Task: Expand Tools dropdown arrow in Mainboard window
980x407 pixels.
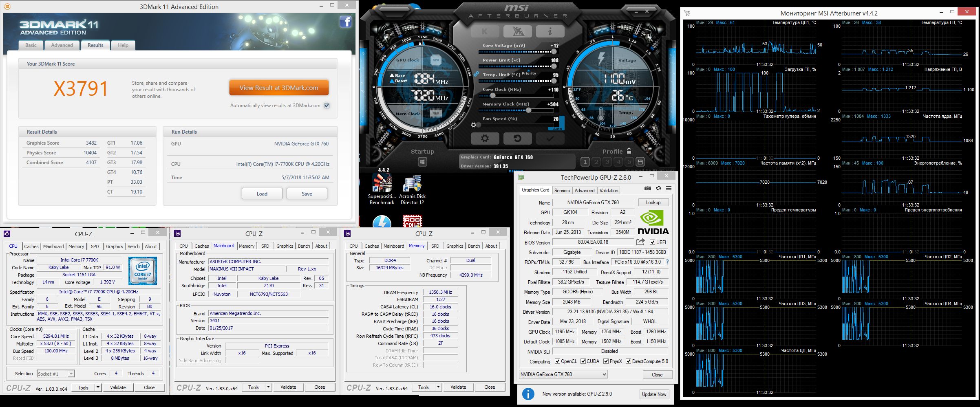Action: (268, 387)
